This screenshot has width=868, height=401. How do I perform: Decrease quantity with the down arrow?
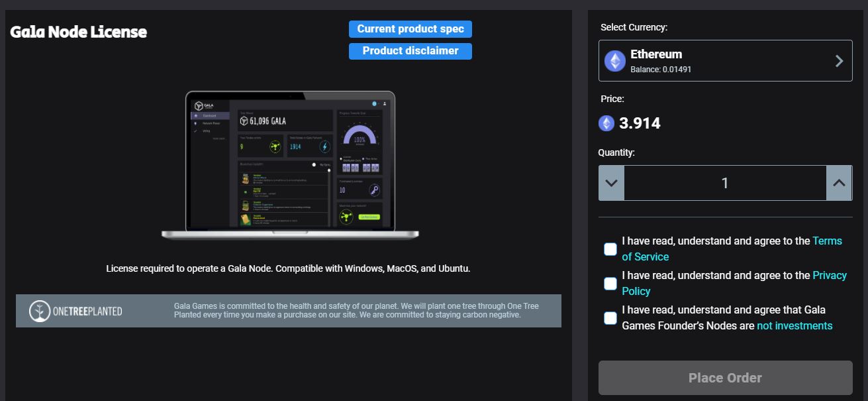[x=612, y=183]
